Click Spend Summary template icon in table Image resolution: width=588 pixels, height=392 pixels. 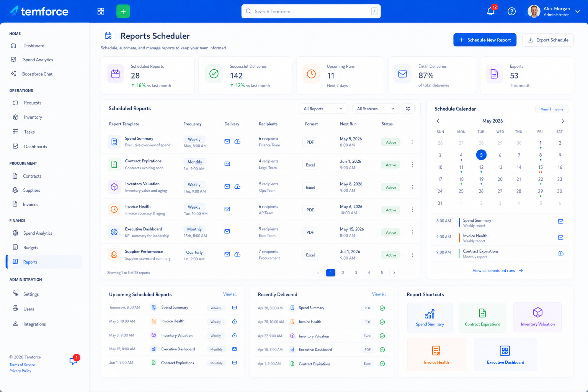tap(114, 142)
